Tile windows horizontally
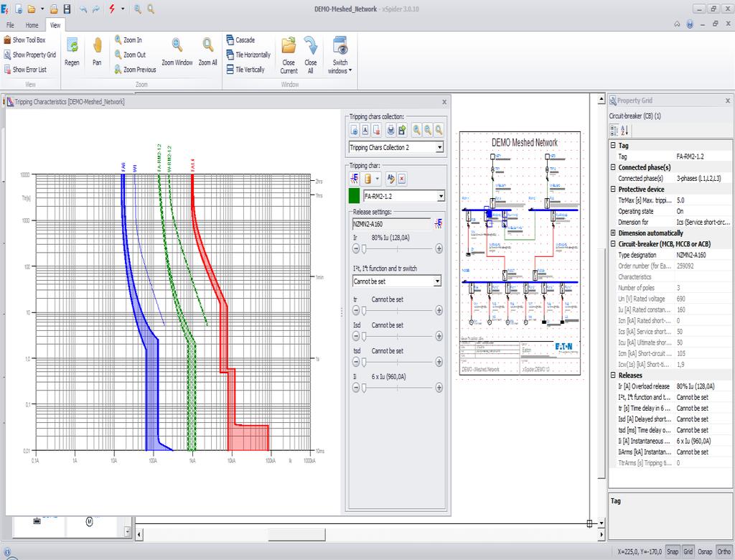Screen dimensions: 735x560 point(248,55)
